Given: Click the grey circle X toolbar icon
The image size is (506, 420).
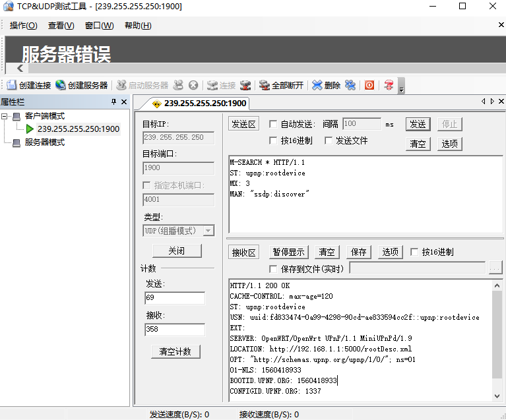Looking at the screenshot, I should [193, 85].
